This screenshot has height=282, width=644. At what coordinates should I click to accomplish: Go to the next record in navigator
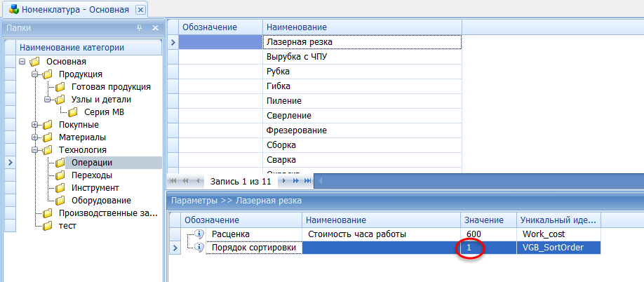(284, 181)
